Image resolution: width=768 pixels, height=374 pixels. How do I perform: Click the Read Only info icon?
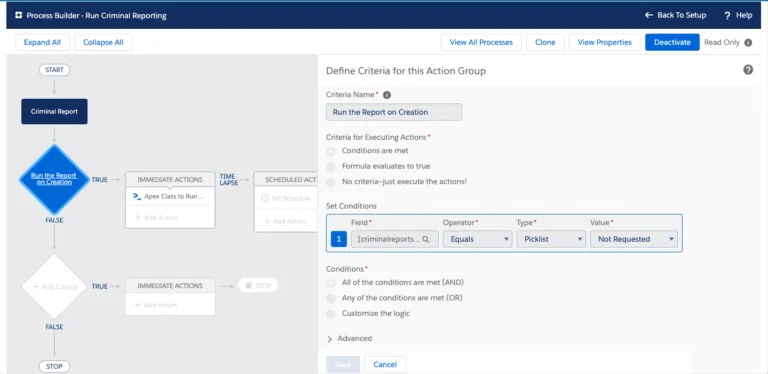748,43
